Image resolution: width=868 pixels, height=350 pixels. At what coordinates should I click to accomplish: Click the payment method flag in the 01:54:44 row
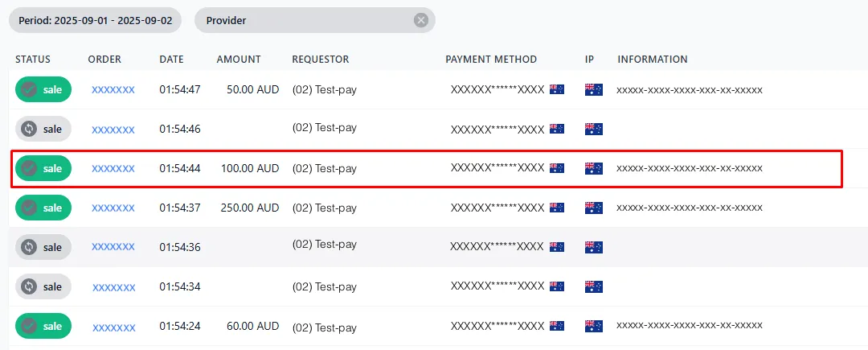coord(557,168)
